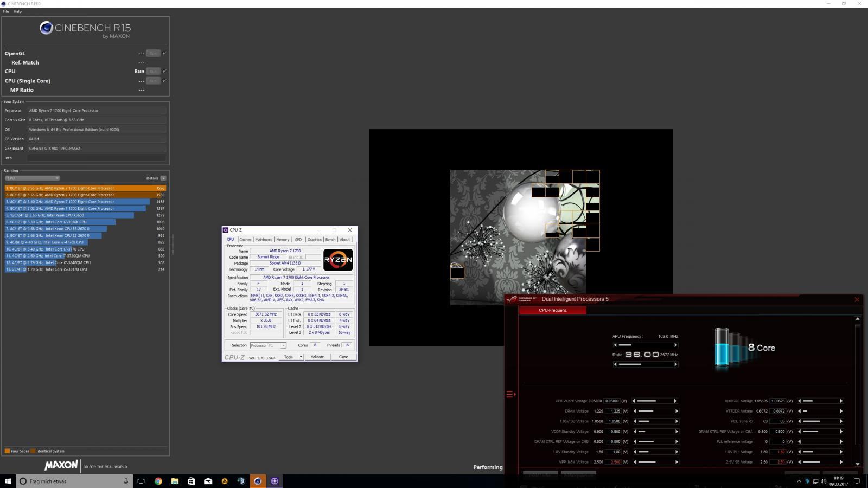Open the Action Center notification icon
Image resolution: width=868 pixels, height=488 pixels.
click(857, 481)
